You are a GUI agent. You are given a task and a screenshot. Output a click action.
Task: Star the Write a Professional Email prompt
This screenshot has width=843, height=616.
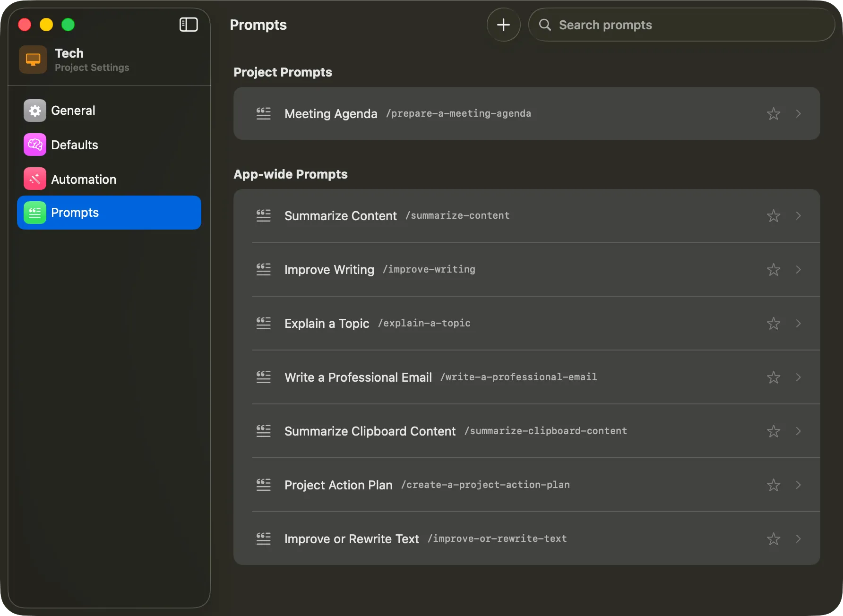click(774, 377)
